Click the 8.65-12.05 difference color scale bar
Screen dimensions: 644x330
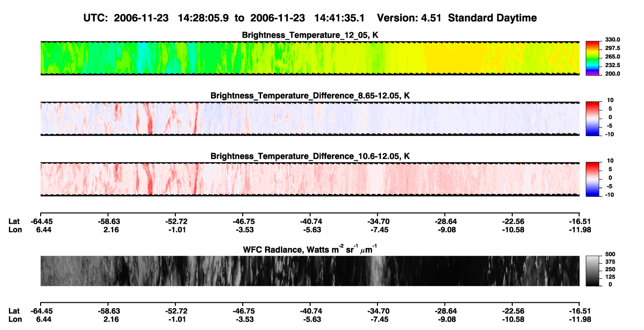pyautogui.click(x=593, y=118)
